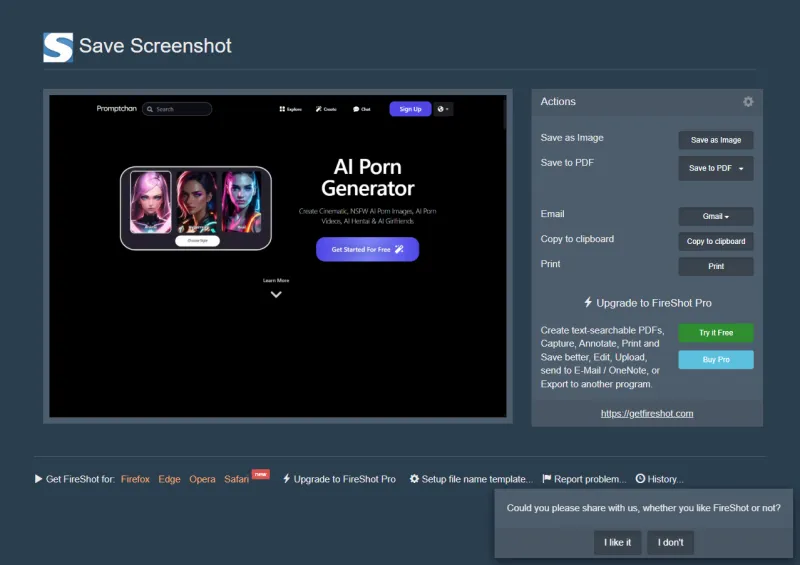Screen dimensions: 800x565
Task: Click the red 'new' badge next to Safari
Action: (x=261, y=474)
